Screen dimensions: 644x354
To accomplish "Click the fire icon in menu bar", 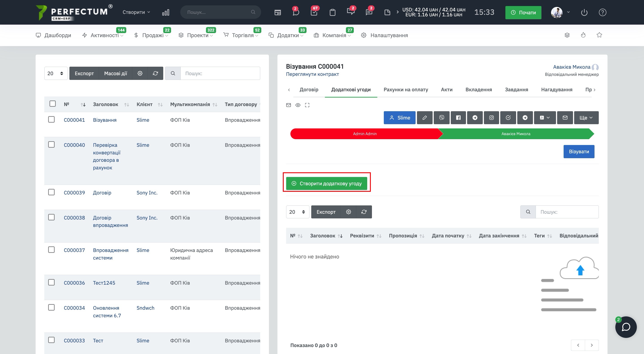I will [583, 35].
